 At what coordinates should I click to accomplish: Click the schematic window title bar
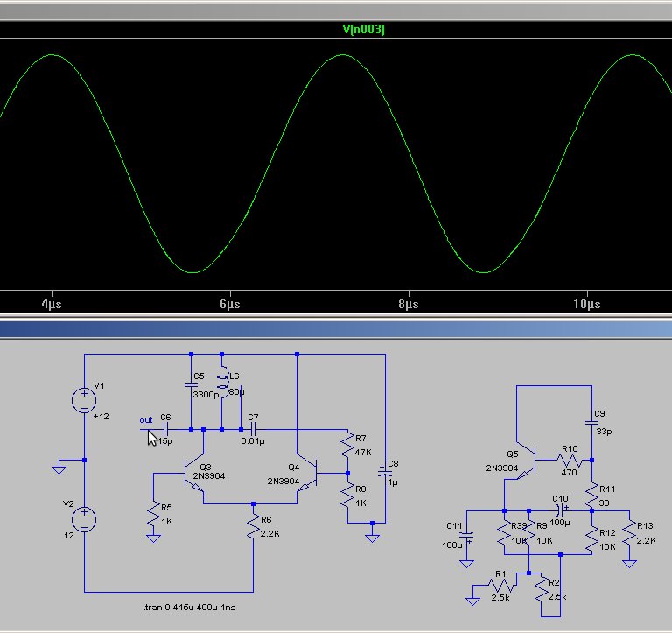pos(336,328)
